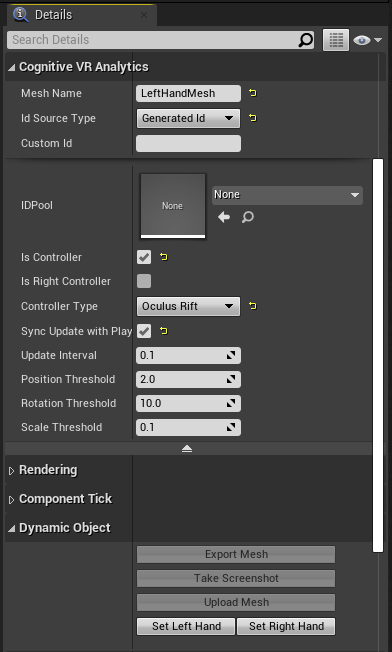
Task: Click the Update Interval value field
Action: [x=188, y=356]
